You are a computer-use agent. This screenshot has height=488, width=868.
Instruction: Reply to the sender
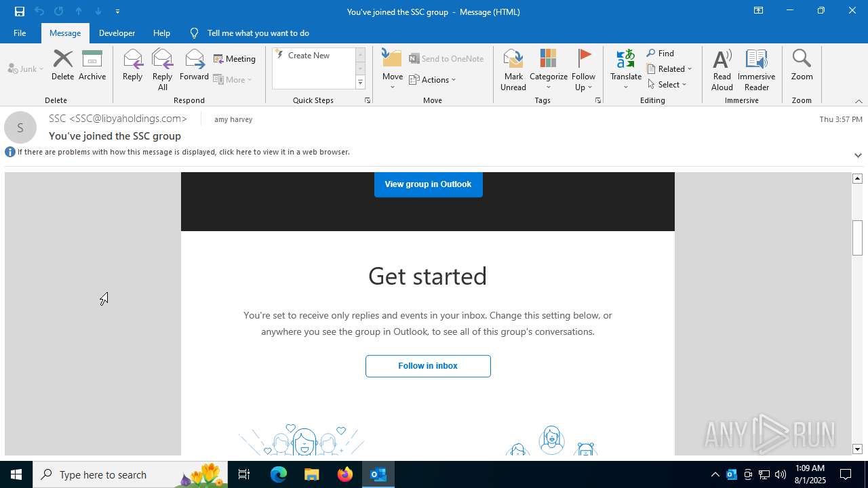point(132,66)
